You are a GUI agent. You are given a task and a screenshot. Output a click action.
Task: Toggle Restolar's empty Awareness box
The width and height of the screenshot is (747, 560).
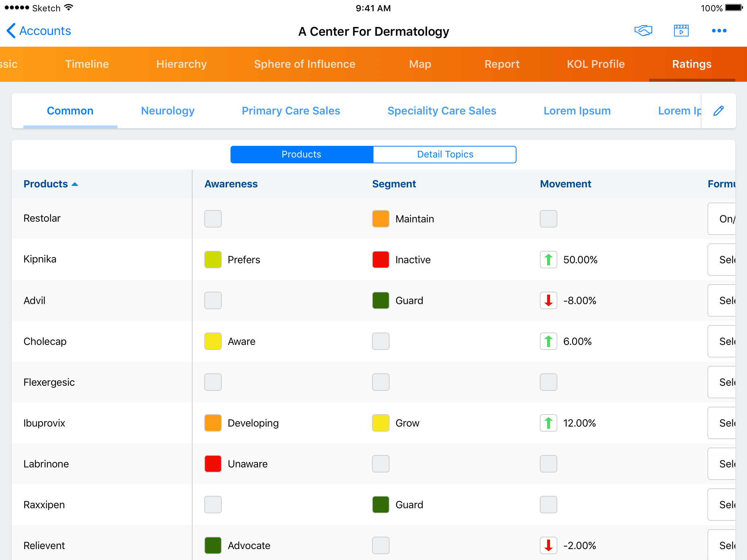pos(213,219)
